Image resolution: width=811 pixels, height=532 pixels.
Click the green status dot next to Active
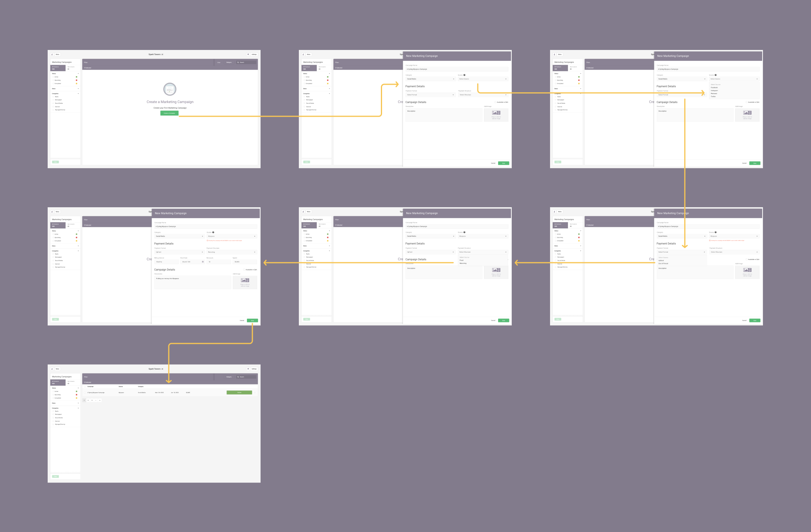[76, 77]
